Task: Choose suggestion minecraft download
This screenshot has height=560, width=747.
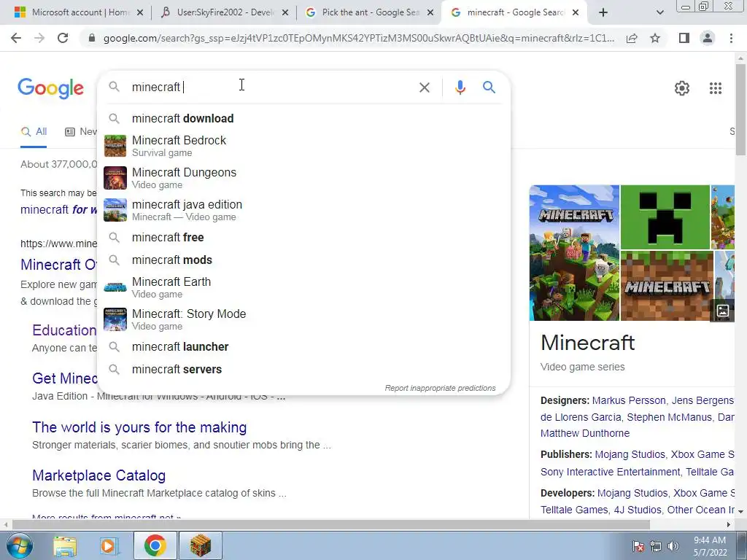Action: point(303,118)
